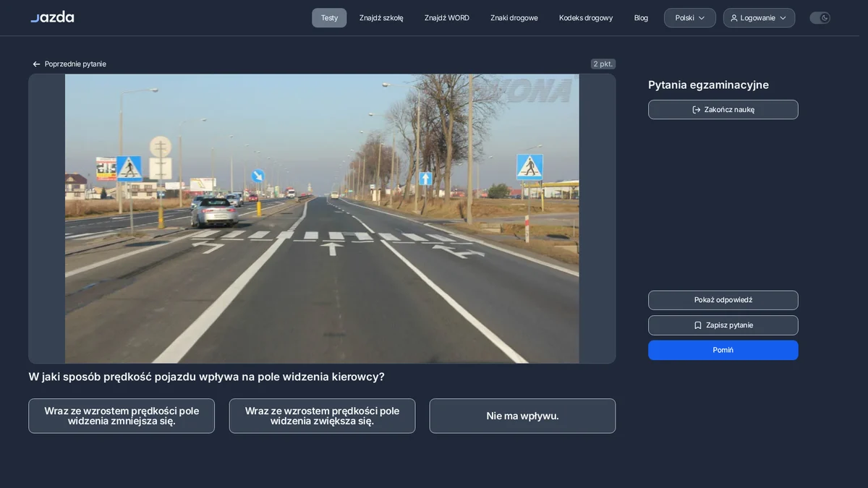
Task: Click the chevron next to Polski
Action: (701, 18)
